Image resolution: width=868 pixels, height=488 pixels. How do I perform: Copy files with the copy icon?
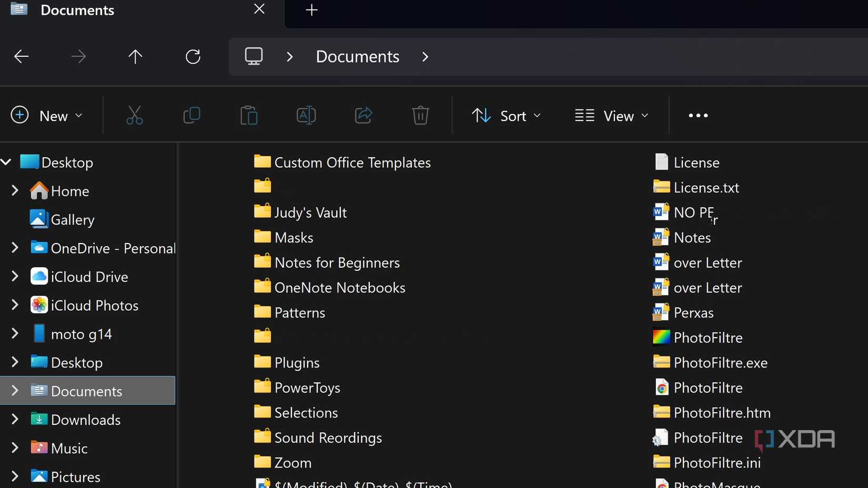coord(191,115)
